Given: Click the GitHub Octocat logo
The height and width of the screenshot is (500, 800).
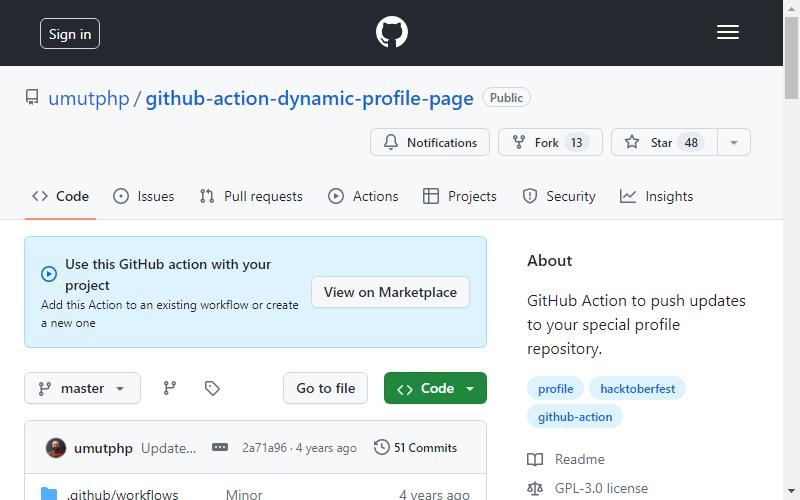Looking at the screenshot, I should pyautogui.click(x=391, y=32).
